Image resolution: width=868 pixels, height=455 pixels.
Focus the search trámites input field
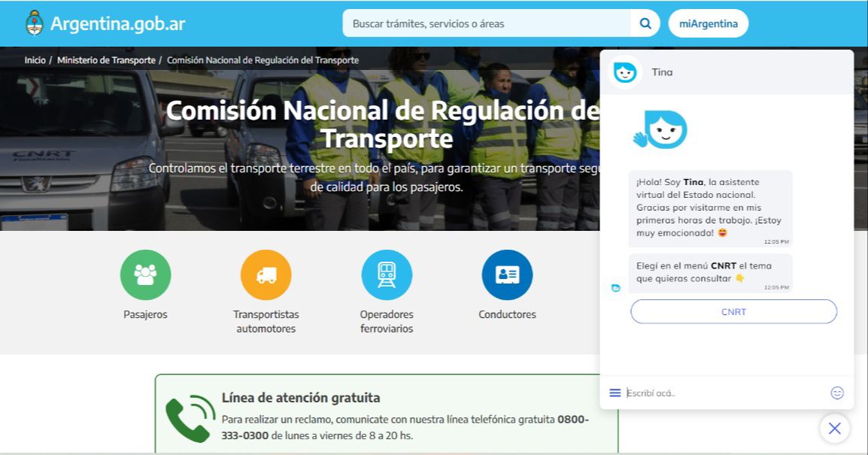coord(486,23)
